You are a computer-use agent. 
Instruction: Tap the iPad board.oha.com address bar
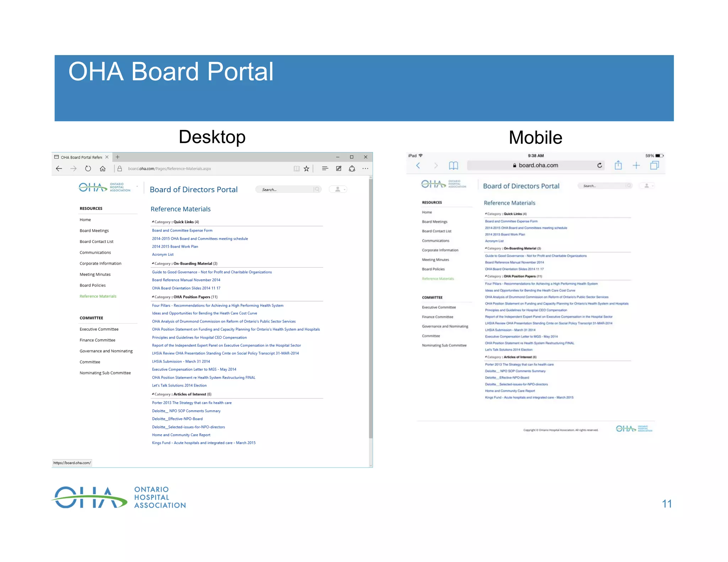tap(536, 165)
